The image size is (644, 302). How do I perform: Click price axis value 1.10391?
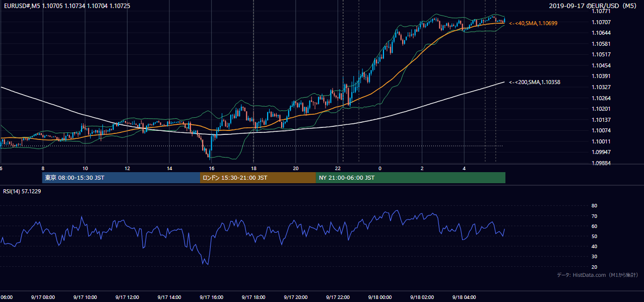pyautogui.click(x=601, y=76)
